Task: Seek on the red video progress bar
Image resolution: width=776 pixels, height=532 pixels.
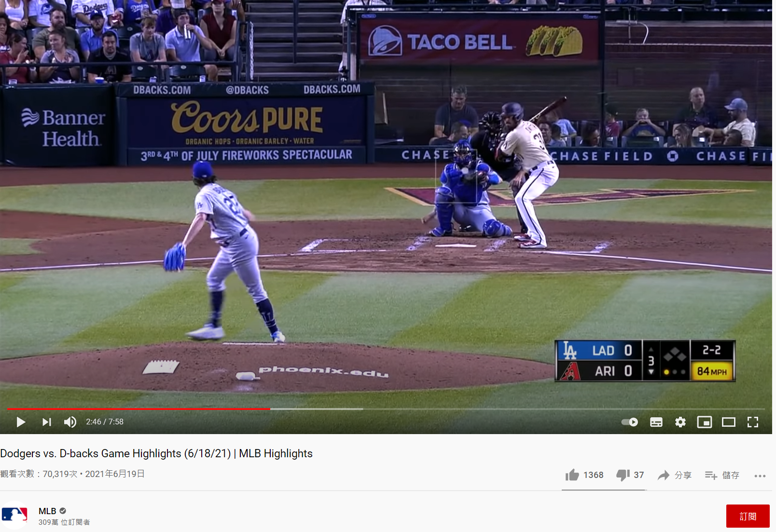Action: [139, 409]
